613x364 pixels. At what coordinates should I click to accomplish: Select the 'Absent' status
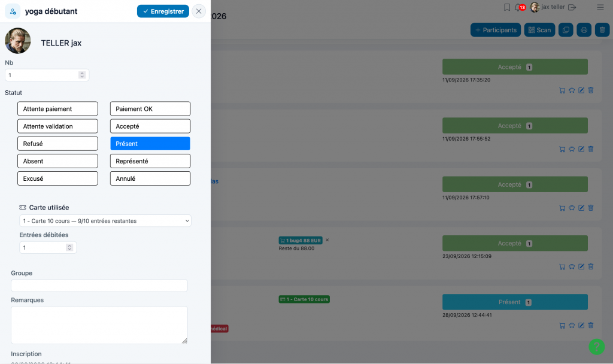[x=57, y=161]
